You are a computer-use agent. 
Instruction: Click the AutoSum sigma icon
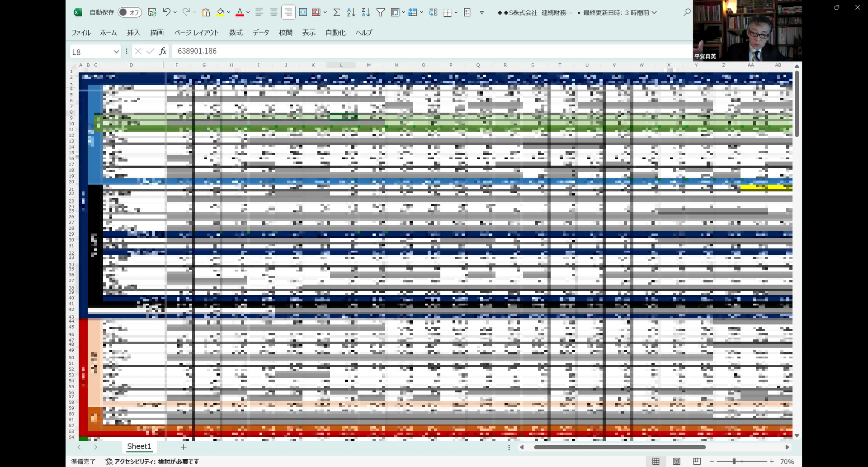[336, 13]
